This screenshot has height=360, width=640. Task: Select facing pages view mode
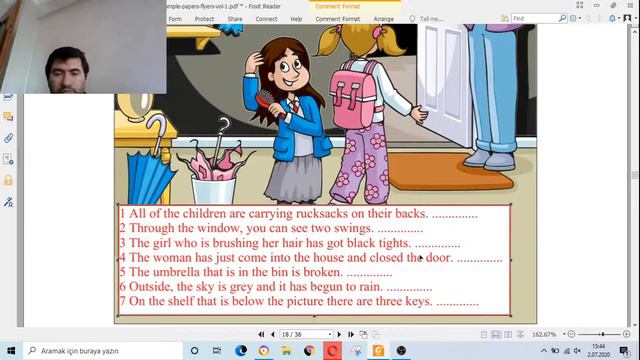[508, 334]
